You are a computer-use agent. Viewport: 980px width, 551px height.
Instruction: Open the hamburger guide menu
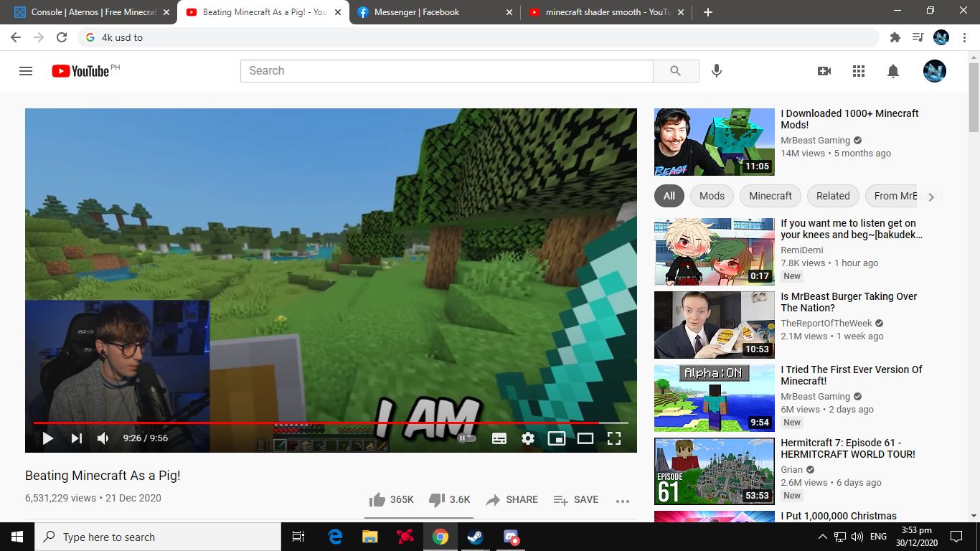click(x=26, y=70)
